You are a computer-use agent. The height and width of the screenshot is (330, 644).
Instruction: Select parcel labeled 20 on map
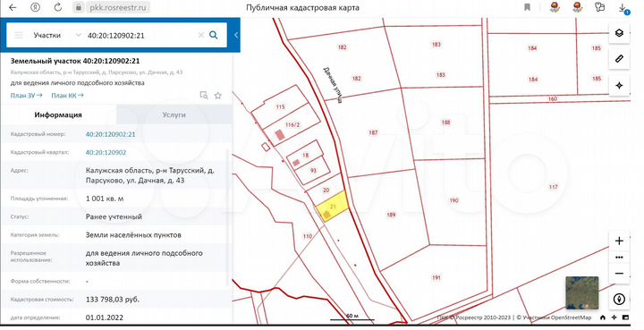coord(326,190)
